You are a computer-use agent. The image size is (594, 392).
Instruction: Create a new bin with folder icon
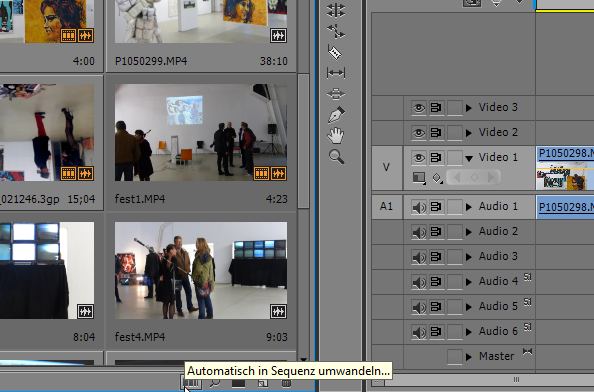tap(238, 383)
